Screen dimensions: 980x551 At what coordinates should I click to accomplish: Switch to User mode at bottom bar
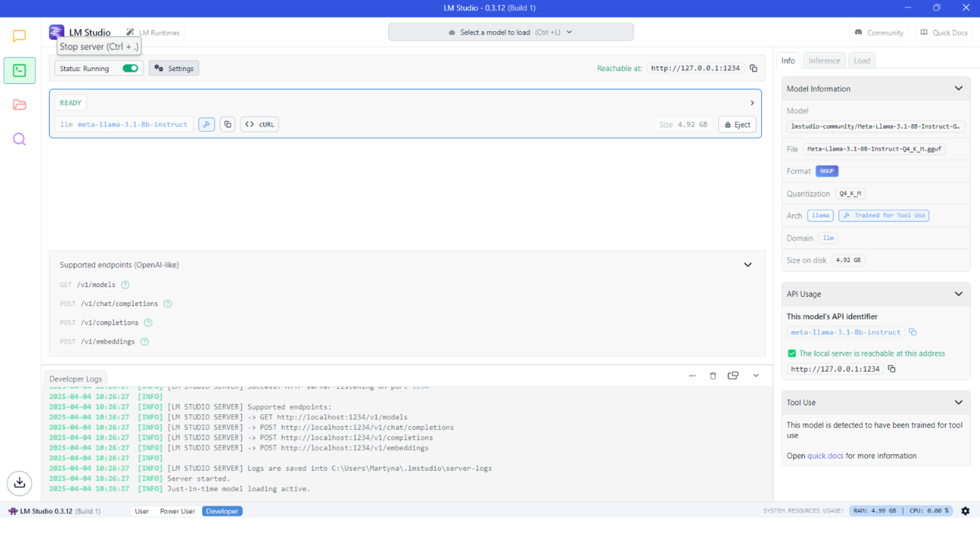tap(142, 511)
